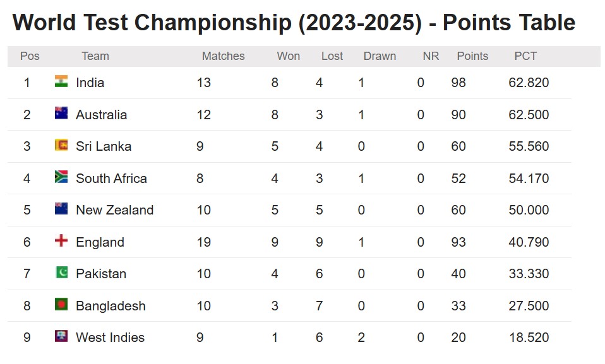Select England's PCT value 40.790

(529, 242)
